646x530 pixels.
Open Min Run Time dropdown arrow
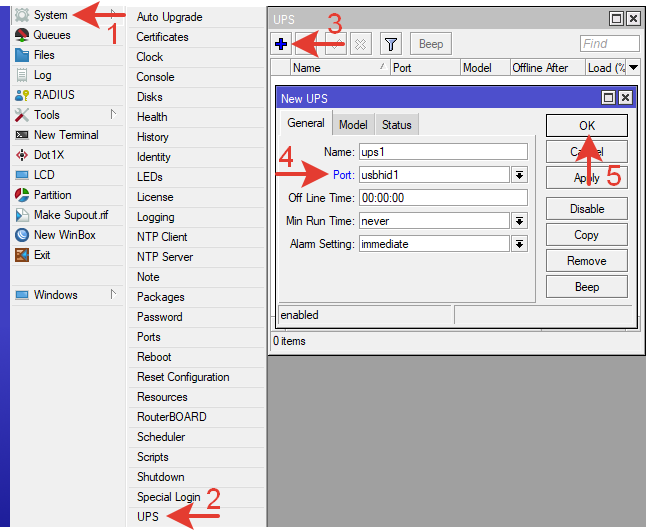pos(520,221)
